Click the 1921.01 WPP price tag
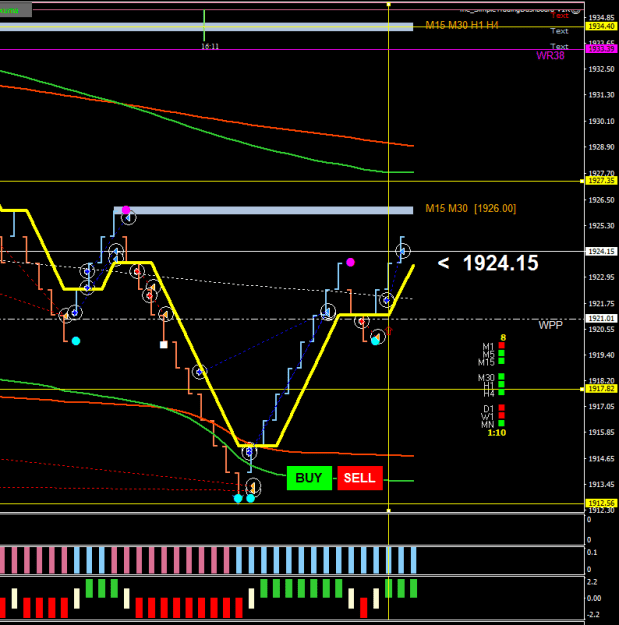Screen dimensions: 619x625 [601, 318]
